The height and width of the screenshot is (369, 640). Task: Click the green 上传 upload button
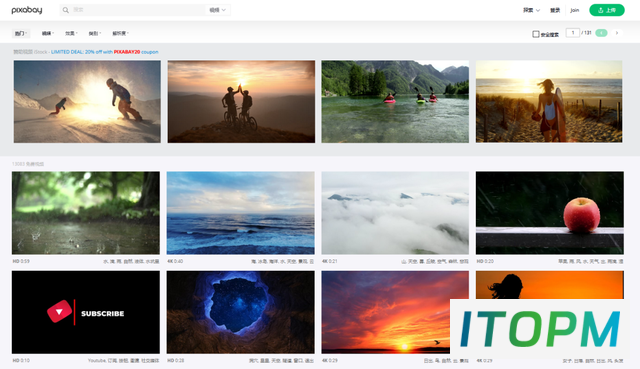pyautogui.click(x=607, y=10)
